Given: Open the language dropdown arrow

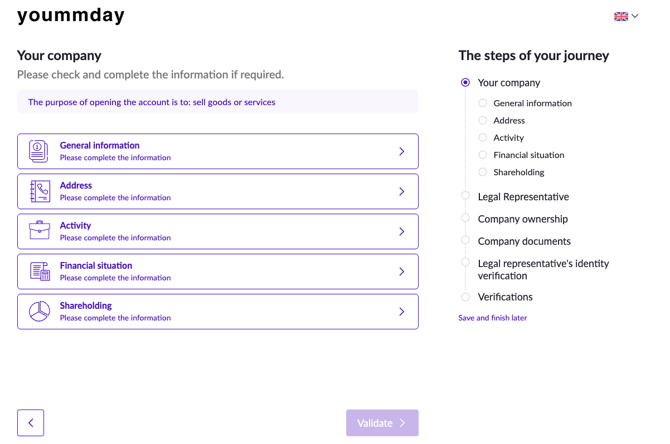Looking at the screenshot, I should pos(635,16).
